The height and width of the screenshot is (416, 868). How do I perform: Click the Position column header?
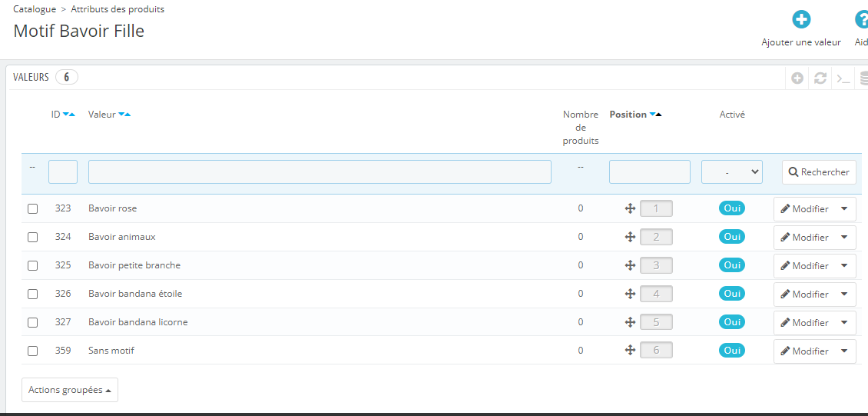pos(628,115)
